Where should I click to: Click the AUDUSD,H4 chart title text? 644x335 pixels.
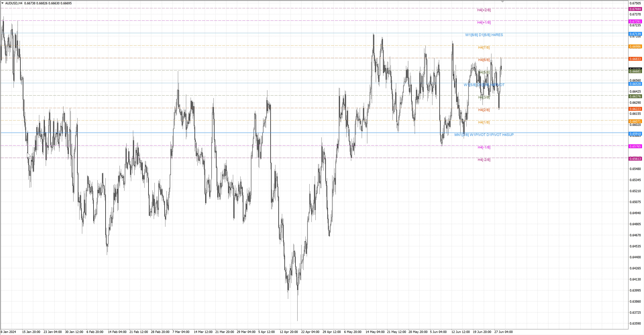[14, 3]
